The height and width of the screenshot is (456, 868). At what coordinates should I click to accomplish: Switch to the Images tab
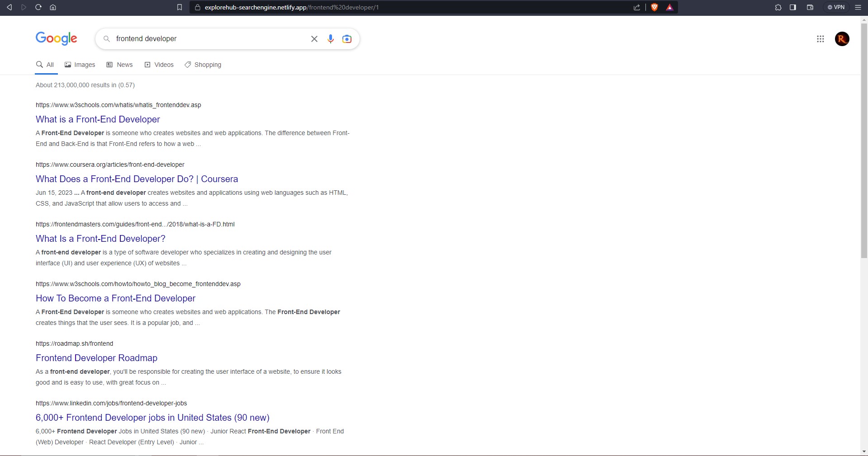click(80, 65)
